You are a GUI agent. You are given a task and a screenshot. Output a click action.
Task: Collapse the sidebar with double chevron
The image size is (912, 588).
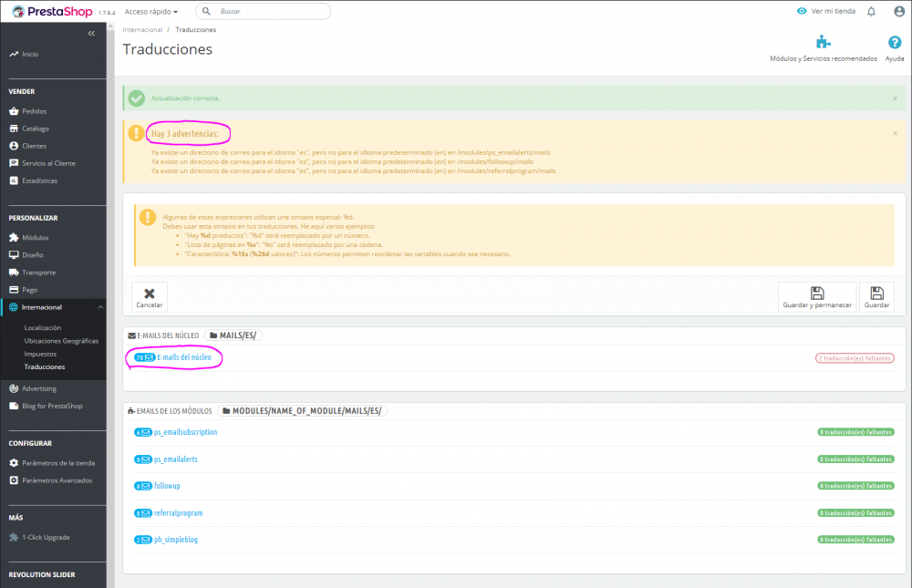91,34
